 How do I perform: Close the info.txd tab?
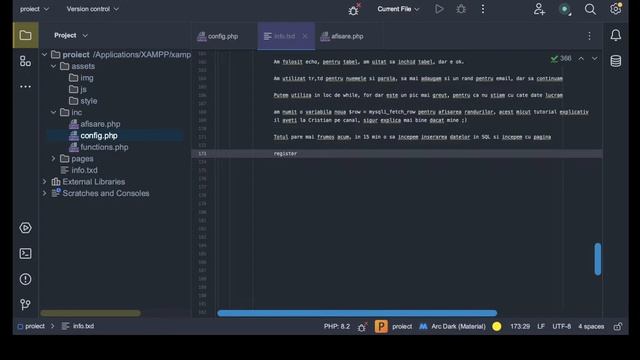(x=305, y=36)
